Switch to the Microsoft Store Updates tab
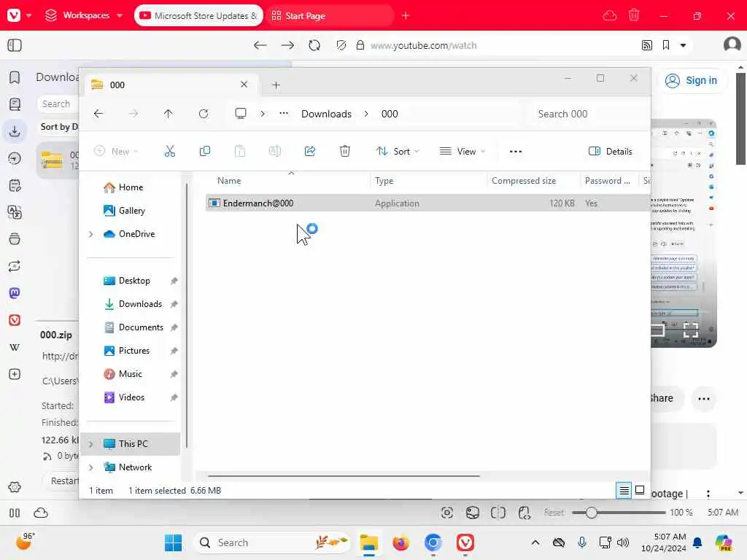 198,16
